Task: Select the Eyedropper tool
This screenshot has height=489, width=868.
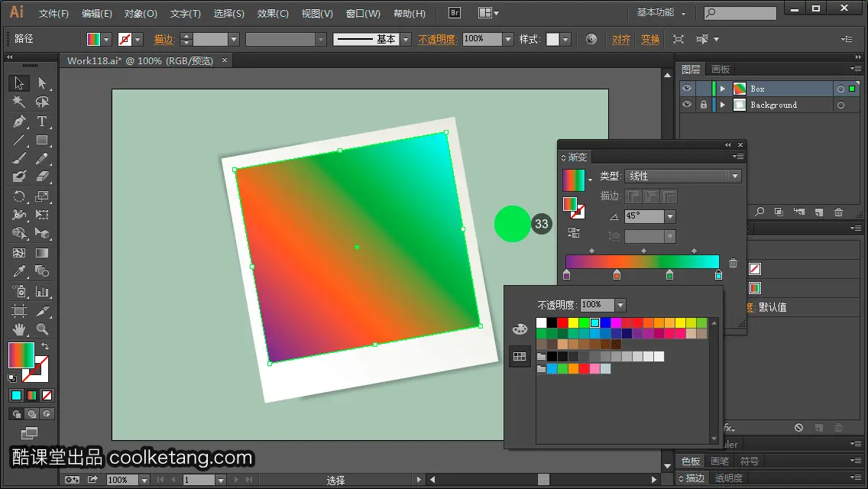Action: [x=19, y=271]
